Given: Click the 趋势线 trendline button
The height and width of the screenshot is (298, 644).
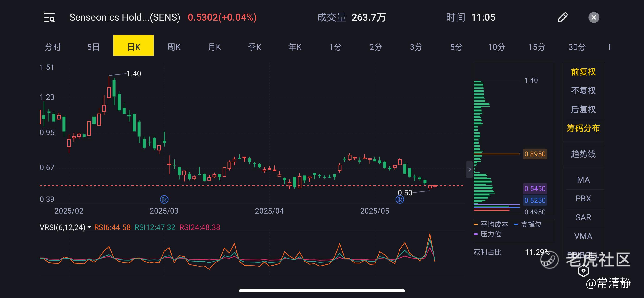Looking at the screenshot, I should click(x=583, y=154).
